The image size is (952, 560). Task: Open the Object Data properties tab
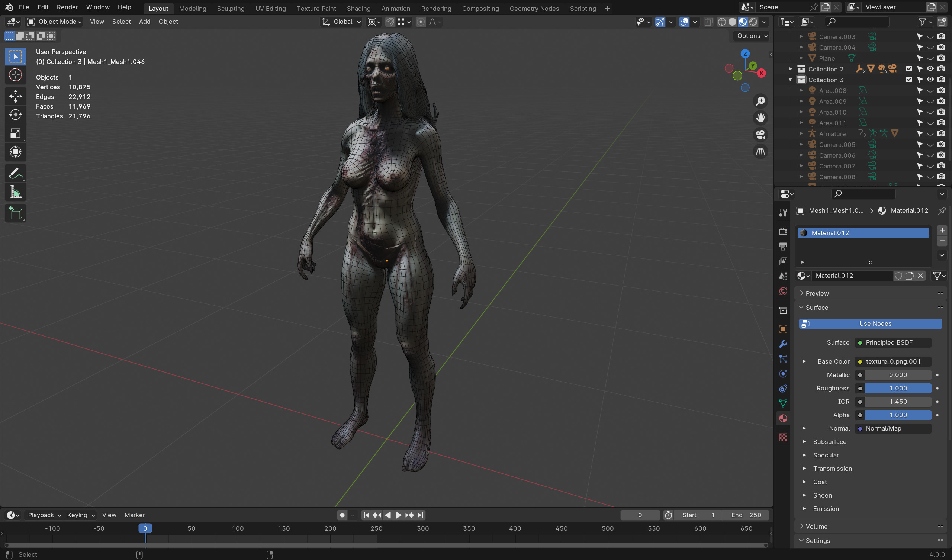tap(783, 403)
